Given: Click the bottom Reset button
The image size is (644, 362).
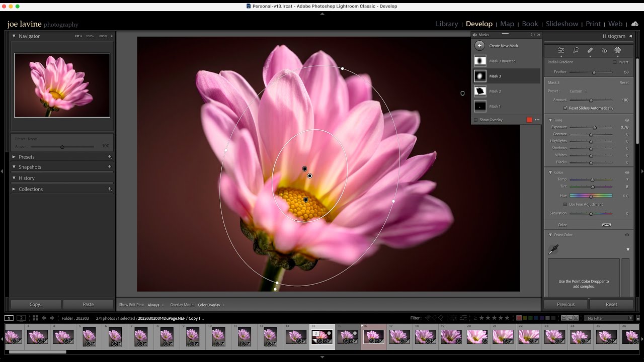Looking at the screenshot, I should click(611, 304).
